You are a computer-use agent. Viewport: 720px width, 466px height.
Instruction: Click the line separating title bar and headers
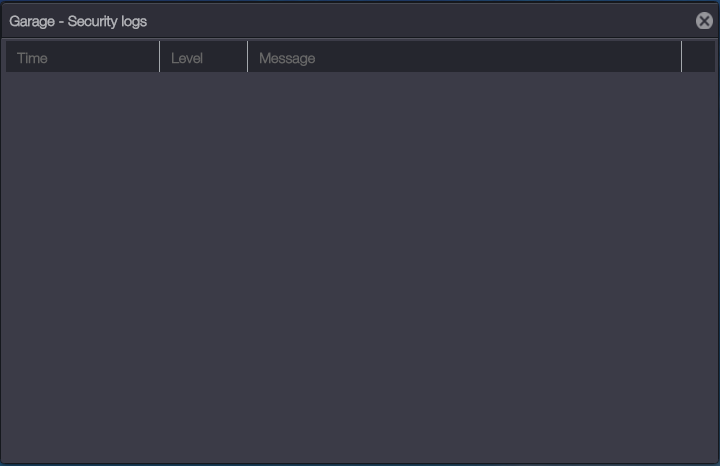360,39
